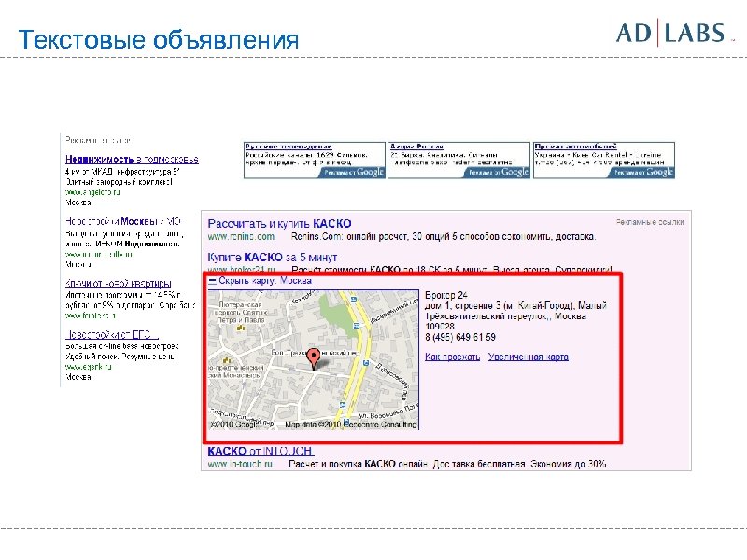Viewport: 747px width, 560px height.
Task: Click the www.in-touch.ru display URL
Action: pos(240,463)
